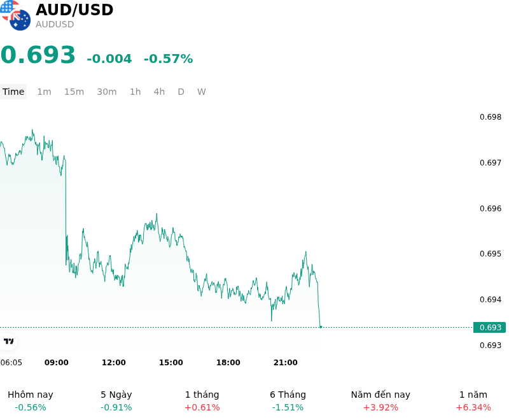Switch to the 1m interval
Image resolution: width=509 pixels, height=420 pixels.
pyautogui.click(x=44, y=92)
